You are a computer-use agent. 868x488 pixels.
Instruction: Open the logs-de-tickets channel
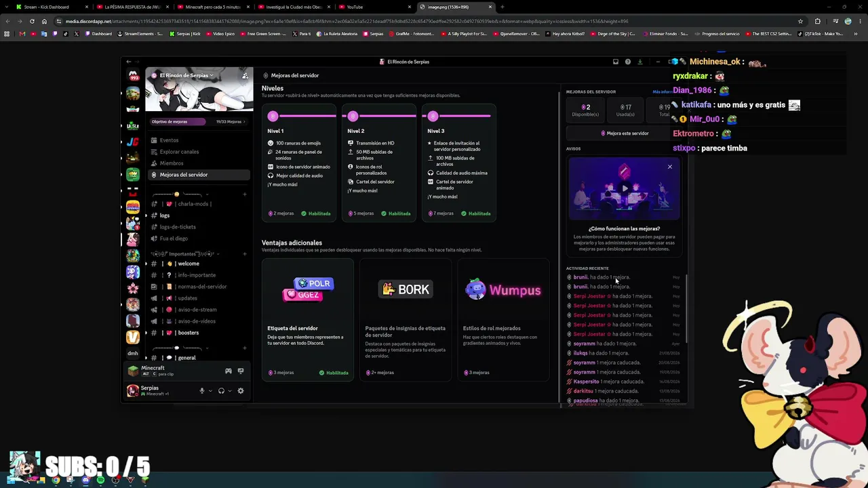199,227
